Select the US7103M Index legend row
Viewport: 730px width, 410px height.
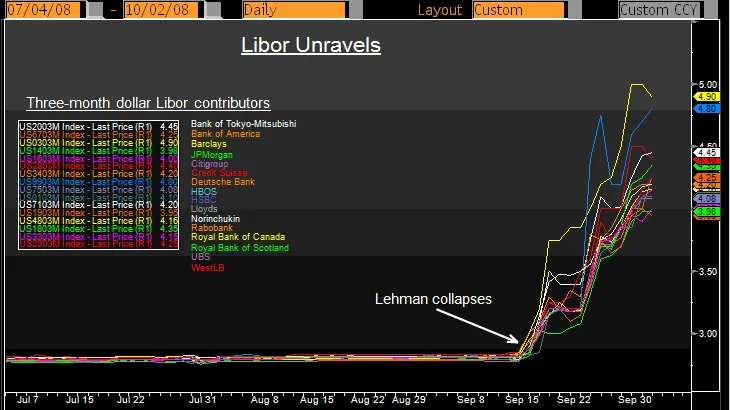click(98, 205)
